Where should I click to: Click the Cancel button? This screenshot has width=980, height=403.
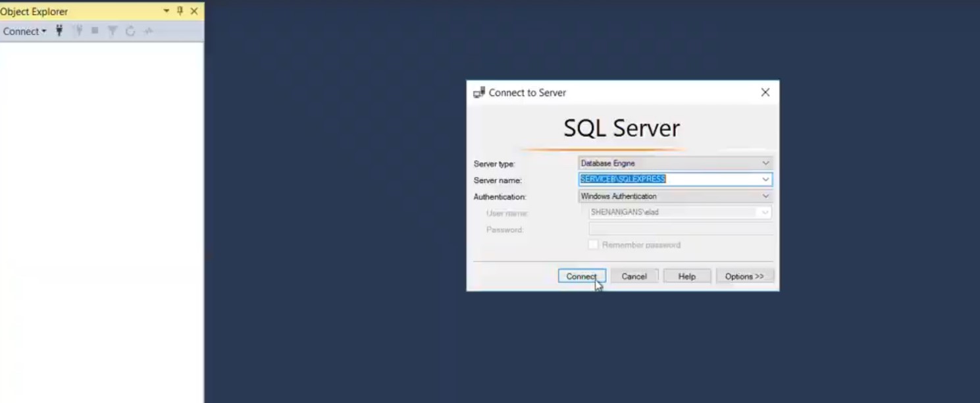click(x=634, y=277)
